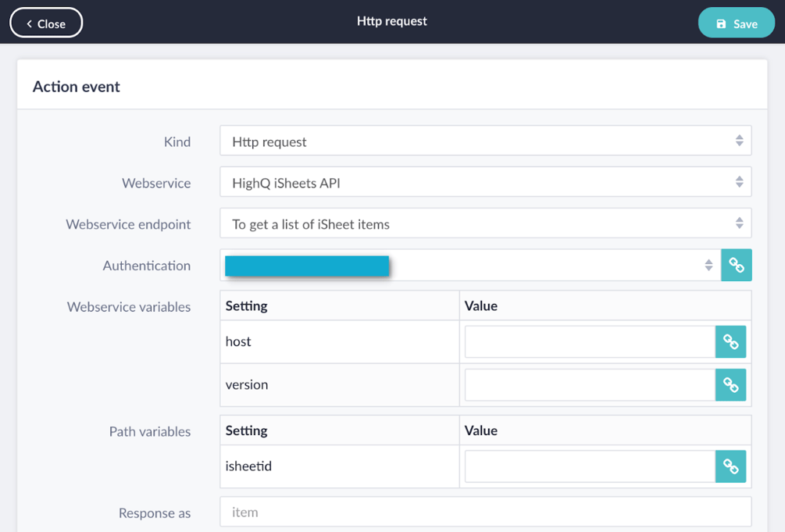The width and height of the screenshot is (785, 532).
Task: Click the link icon beside the Authentication dropdown
Action: point(736,265)
